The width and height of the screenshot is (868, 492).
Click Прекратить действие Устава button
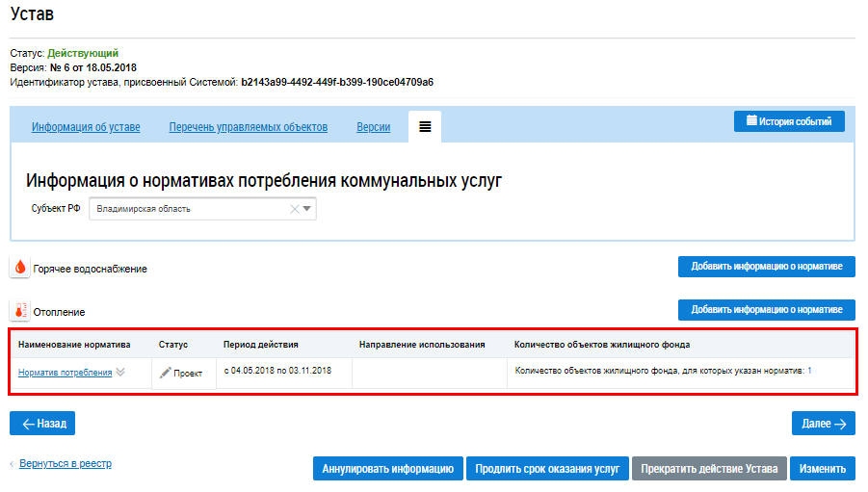click(709, 469)
